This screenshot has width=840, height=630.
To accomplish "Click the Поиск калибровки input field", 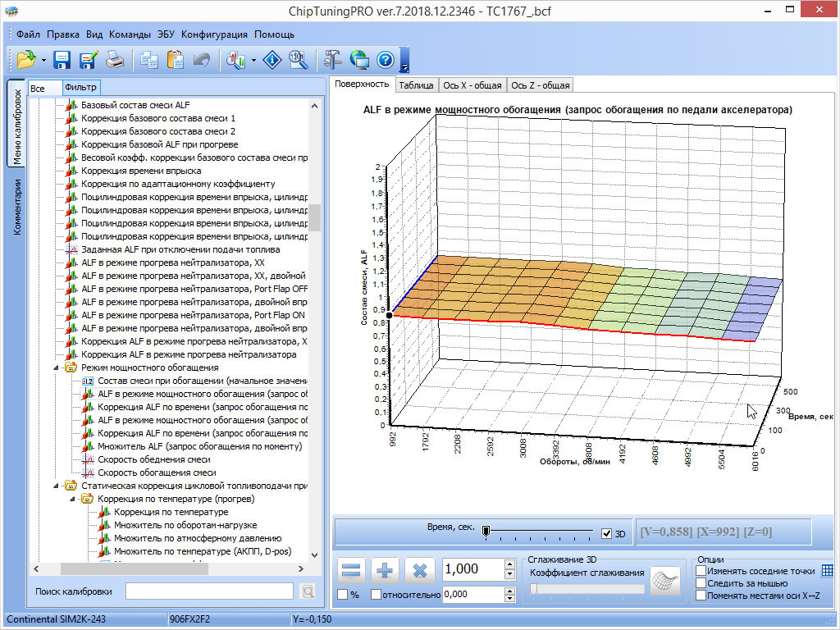I will click(209, 591).
